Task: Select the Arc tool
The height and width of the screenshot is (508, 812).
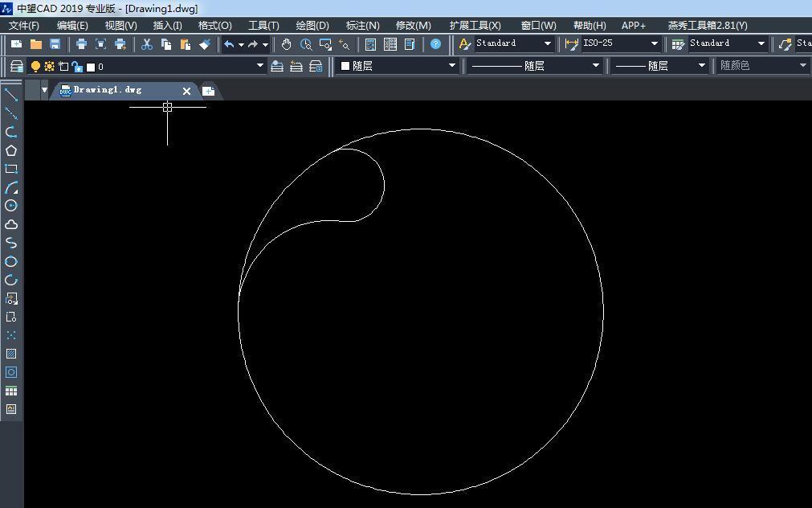Action: (x=11, y=187)
